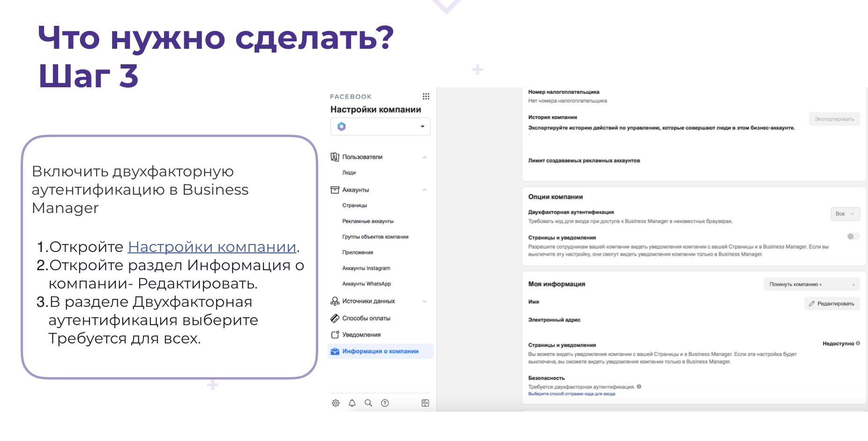
Task: Collapse the Аккаунты section chevron
Action: 424,190
